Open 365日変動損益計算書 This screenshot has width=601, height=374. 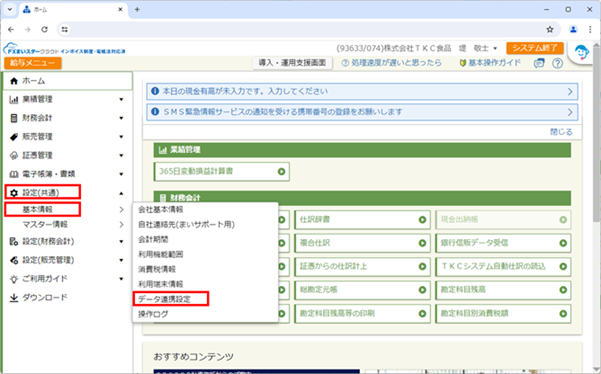pyautogui.click(x=222, y=171)
